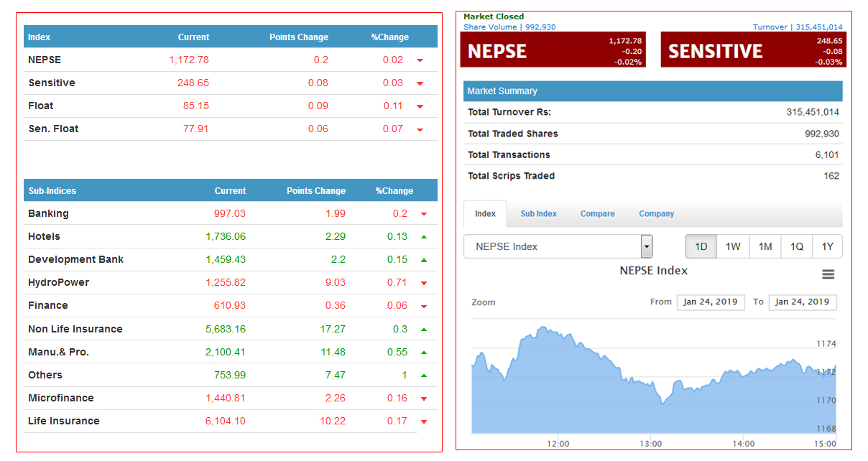Image resolution: width=868 pixels, height=461 pixels.
Task: Click the HydroPower sub-index label
Action: pyautogui.click(x=59, y=282)
